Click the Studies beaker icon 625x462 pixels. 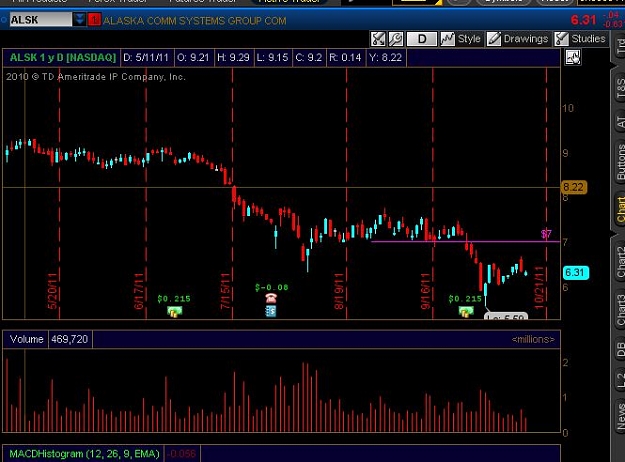click(x=561, y=39)
